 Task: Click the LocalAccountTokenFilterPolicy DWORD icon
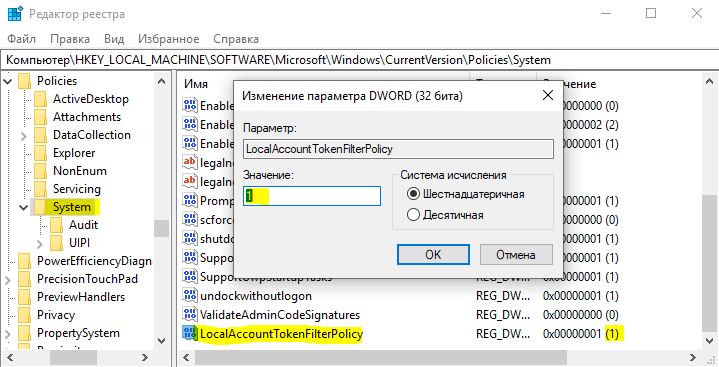[x=189, y=334]
